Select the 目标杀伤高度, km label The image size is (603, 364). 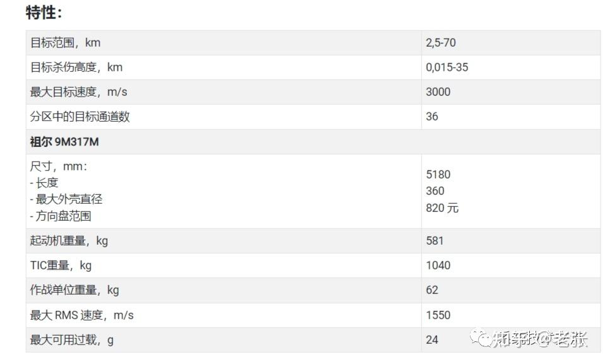pyautogui.click(x=76, y=68)
